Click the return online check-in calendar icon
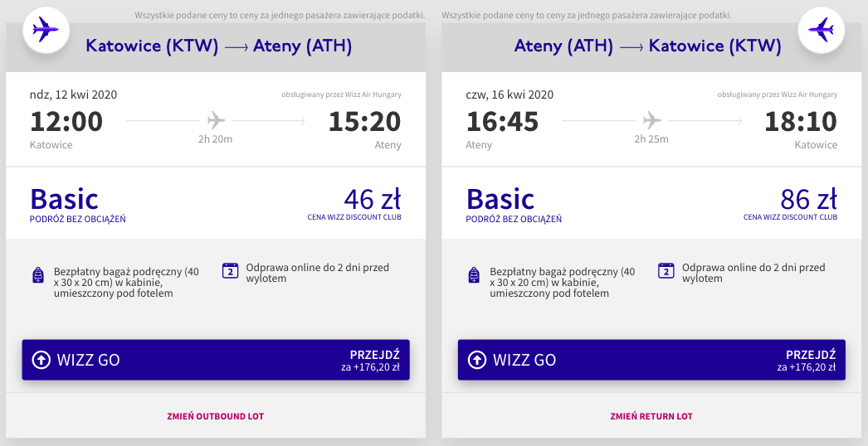Viewport: 868px width, 446px height. click(666, 270)
